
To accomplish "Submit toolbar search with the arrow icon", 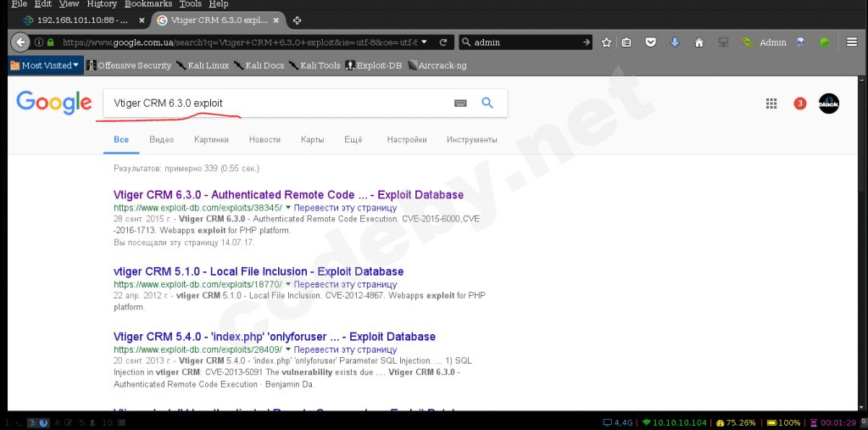I will coord(587,42).
